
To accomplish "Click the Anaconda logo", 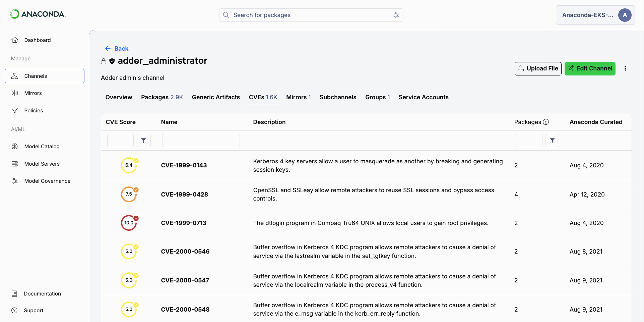I will [x=37, y=14].
